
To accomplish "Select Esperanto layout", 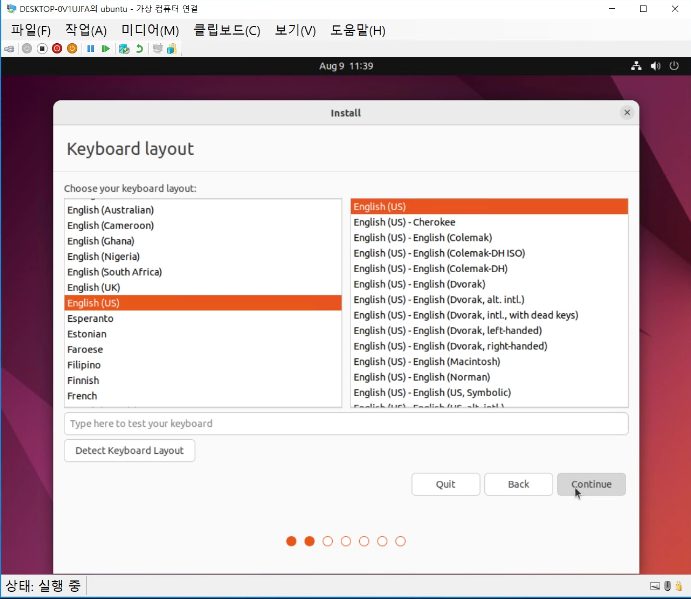I will point(203,318).
